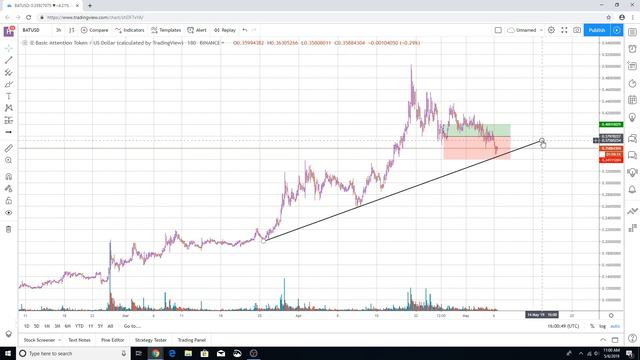Open the chart bar style selector
640x360 pixels.
coord(71,30)
